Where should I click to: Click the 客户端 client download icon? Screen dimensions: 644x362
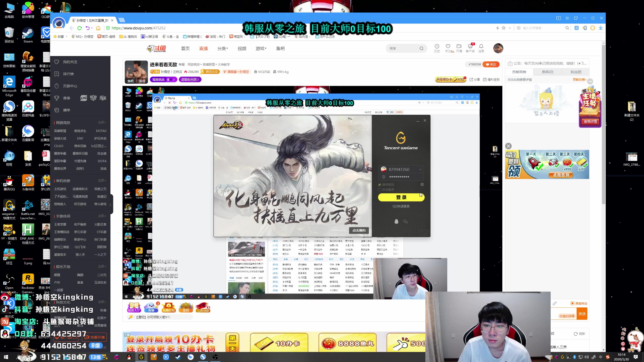470,47
